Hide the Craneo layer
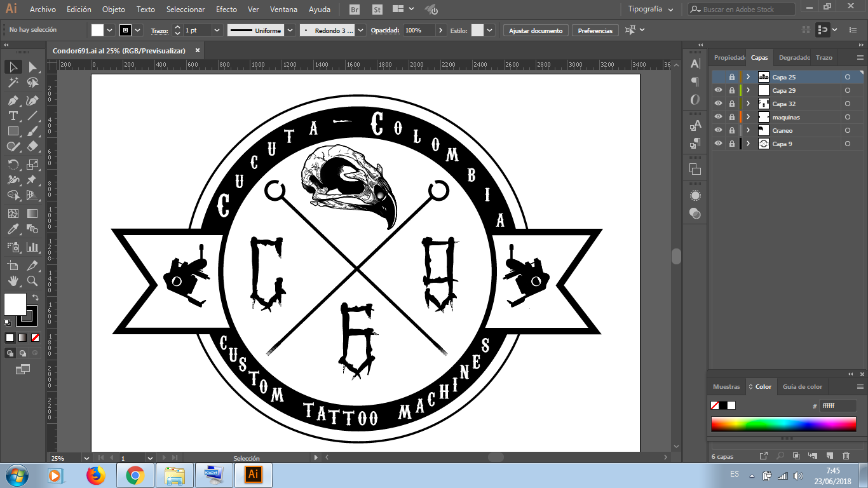Viewport: 868px width, 488px height. click(x=718, y=130)
